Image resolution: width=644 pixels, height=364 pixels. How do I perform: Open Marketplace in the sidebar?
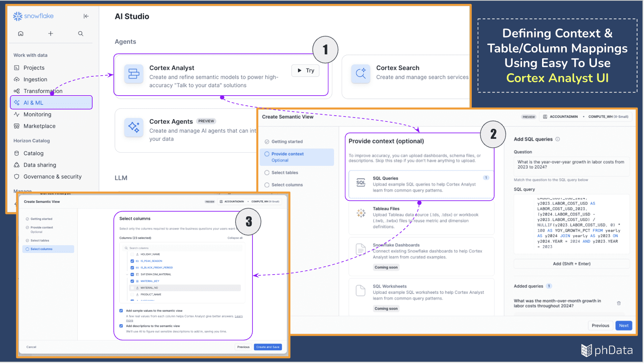click(39, 126)
